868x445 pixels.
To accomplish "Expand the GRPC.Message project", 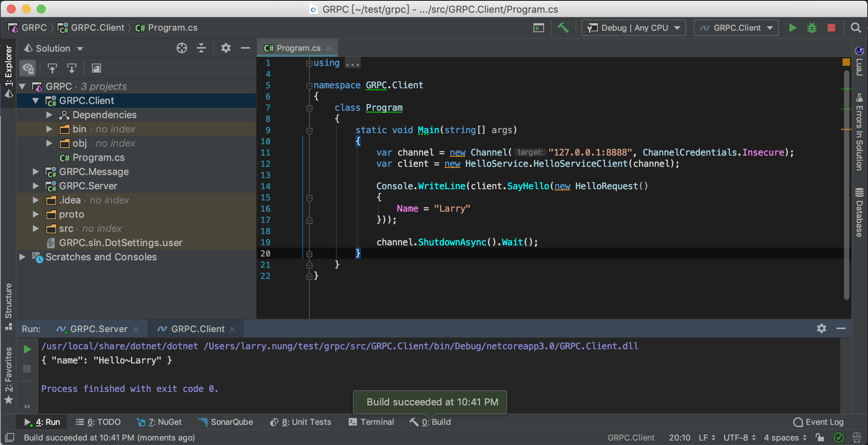I will click(x=36, y=172).
